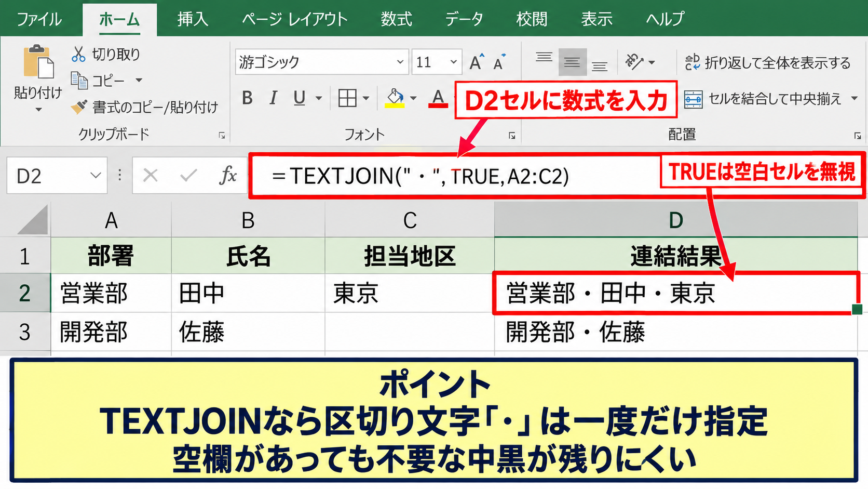868x489 pixels.
Task: Open the font size dropdown showing 11
Action: [453, 62]
